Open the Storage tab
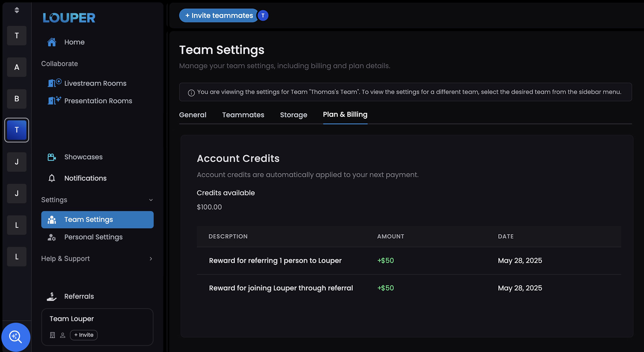 click(293, 115)
